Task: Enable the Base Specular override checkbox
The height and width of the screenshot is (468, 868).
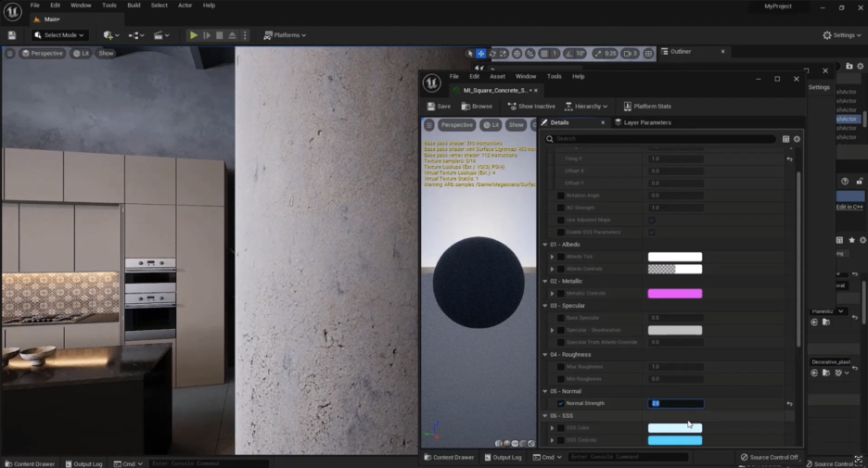Action: [560, 318]
